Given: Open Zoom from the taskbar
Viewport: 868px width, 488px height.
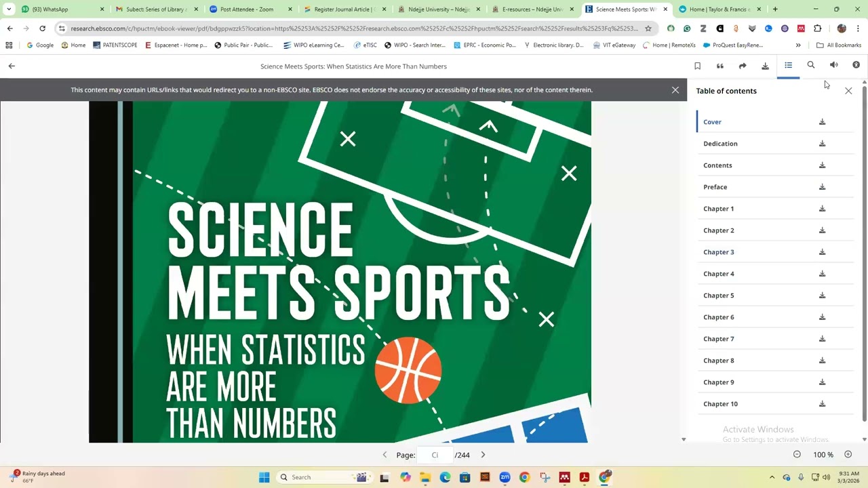Looking at the screenshot, I should (505, 477).
